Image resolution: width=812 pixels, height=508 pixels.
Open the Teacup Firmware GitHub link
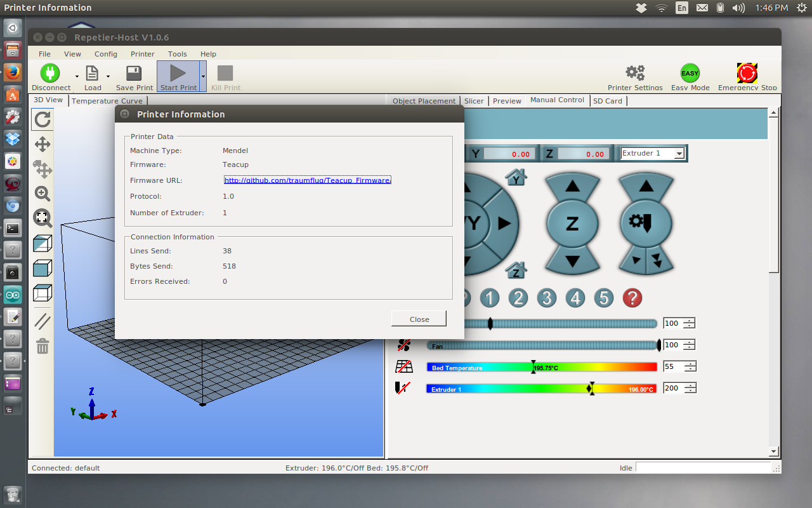(x=308, y=180)
